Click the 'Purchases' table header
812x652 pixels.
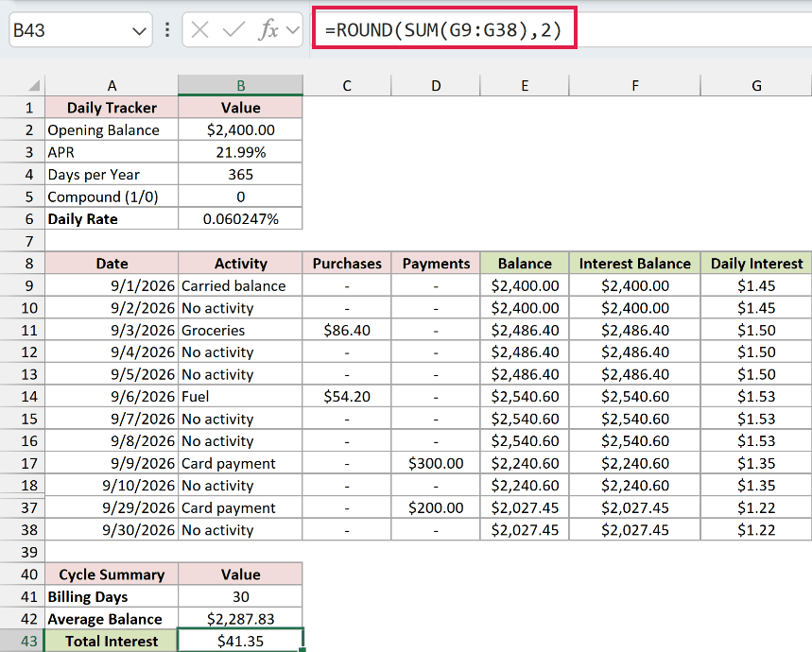pos(347,264)
